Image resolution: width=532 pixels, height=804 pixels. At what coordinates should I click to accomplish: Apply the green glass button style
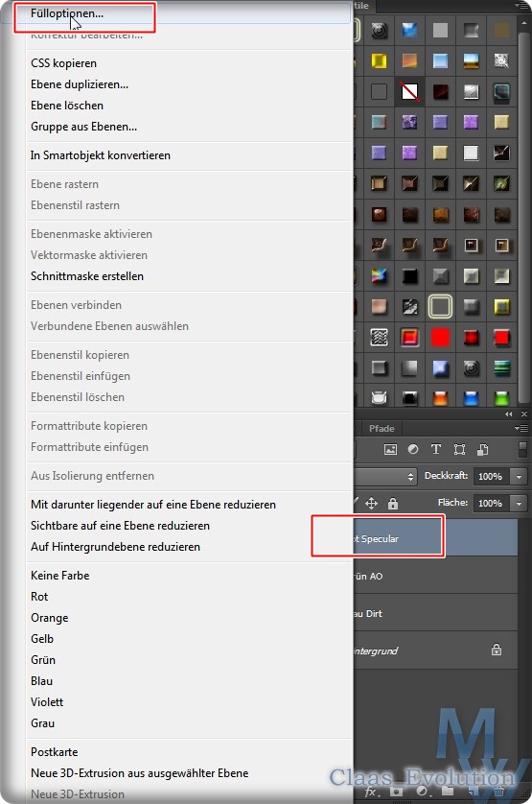tap(501, 398)
